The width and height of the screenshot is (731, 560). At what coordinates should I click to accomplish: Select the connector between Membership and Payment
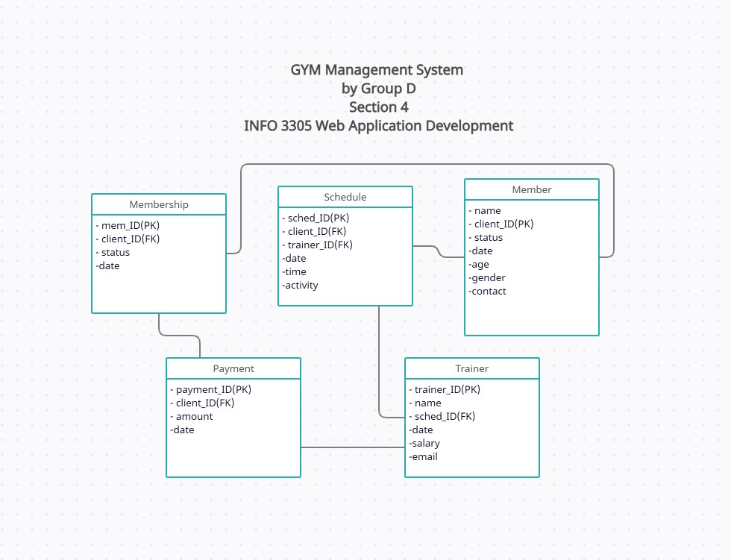coord(179,336)
